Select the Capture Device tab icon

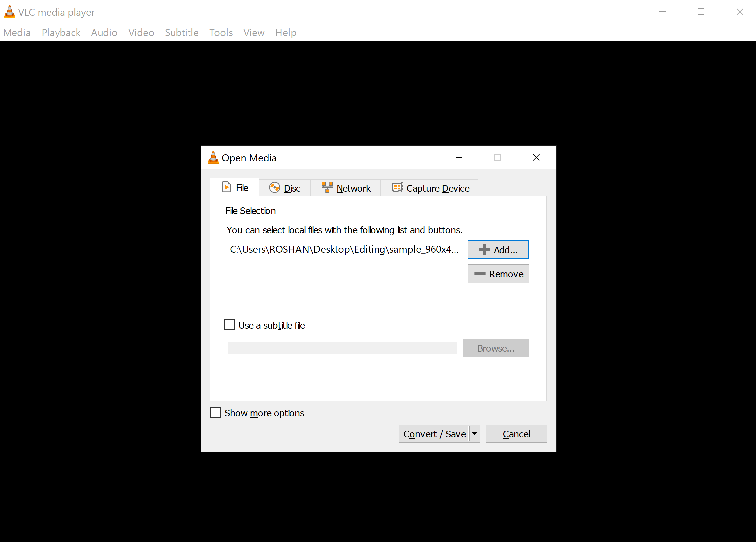(x=396, y=188)
